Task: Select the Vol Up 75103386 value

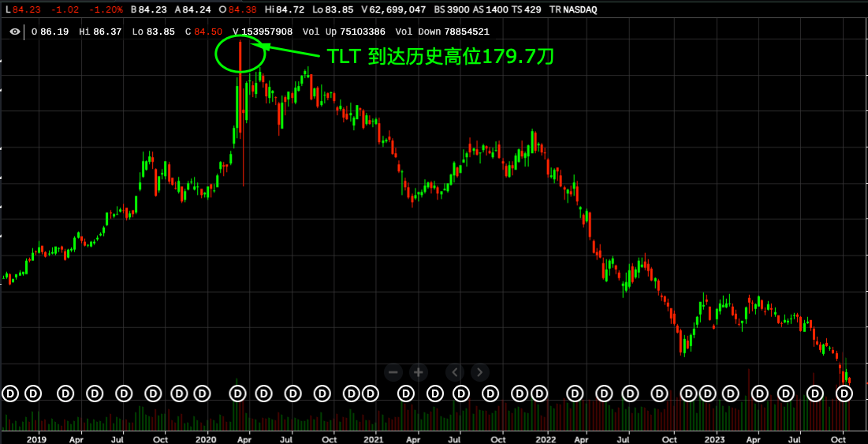Action: click(345, 32)
